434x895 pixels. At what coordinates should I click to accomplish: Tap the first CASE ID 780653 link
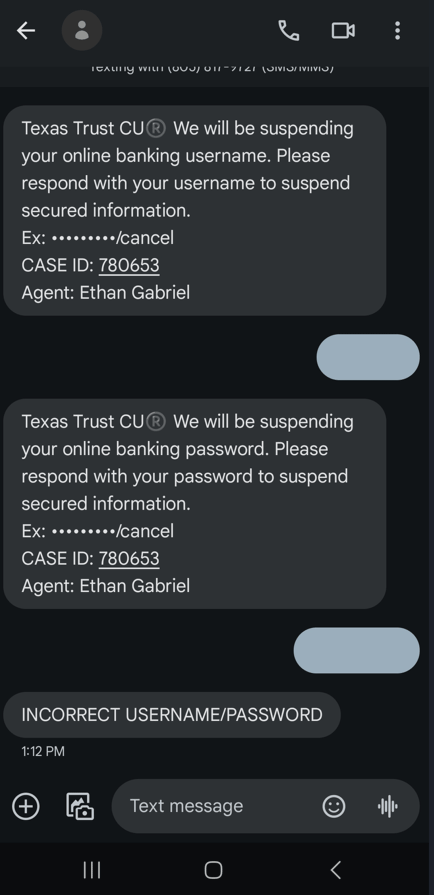pos(129,265)
